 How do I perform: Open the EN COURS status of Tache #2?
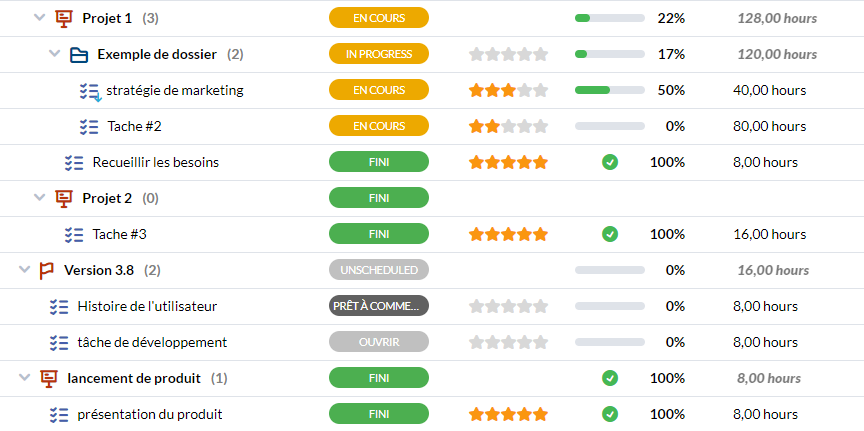[379, 126]
